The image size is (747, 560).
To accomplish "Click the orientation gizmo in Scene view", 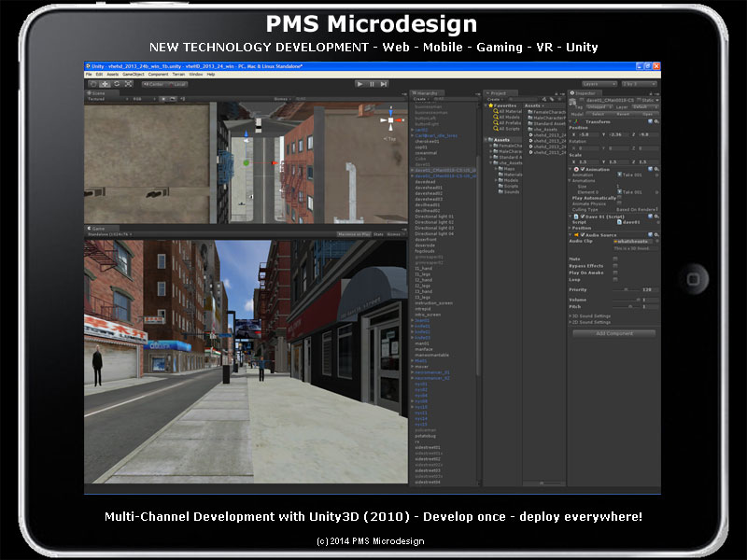I will [390, 120].
